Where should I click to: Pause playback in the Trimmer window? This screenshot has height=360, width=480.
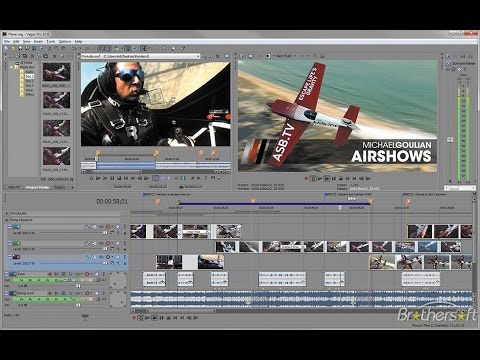pos(112,178)
